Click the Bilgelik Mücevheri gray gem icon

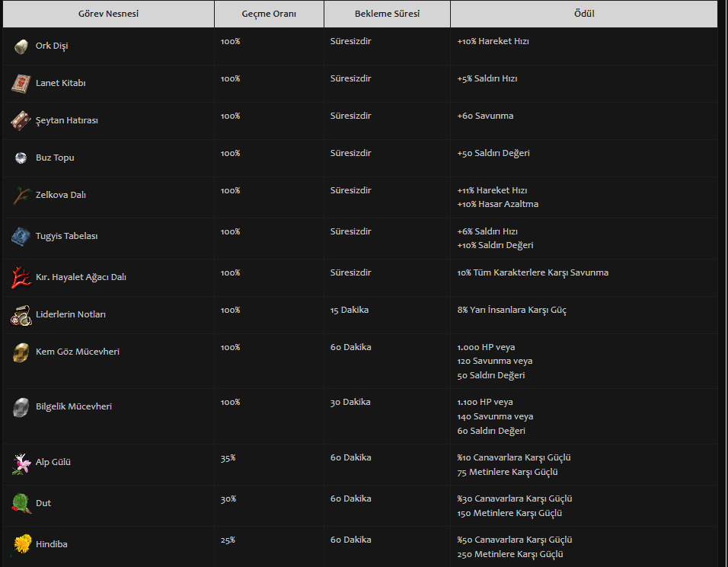[x=21, y=407]
